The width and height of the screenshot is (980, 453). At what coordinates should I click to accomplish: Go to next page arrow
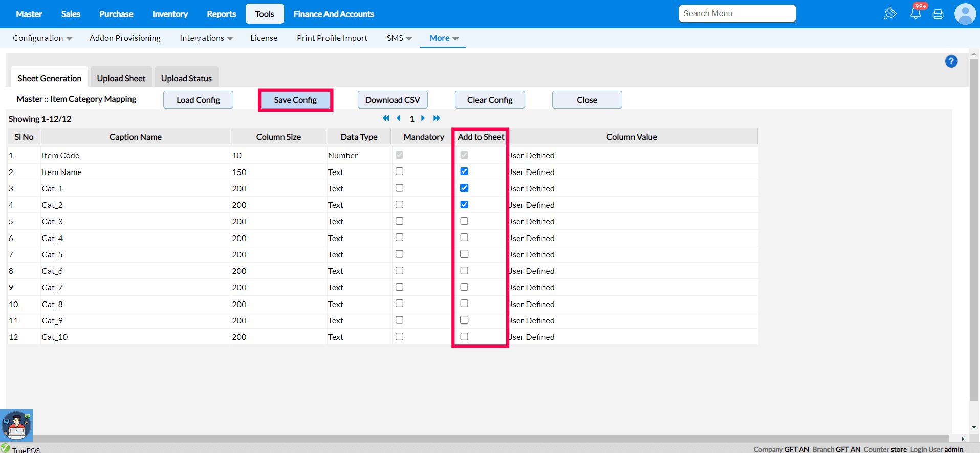pyautogui.click(x=423, y=118)
